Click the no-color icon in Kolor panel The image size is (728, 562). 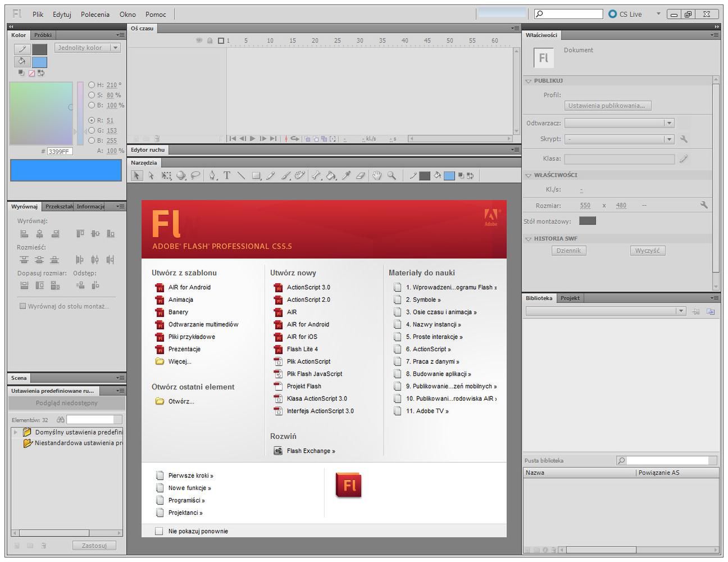(31, 73)
